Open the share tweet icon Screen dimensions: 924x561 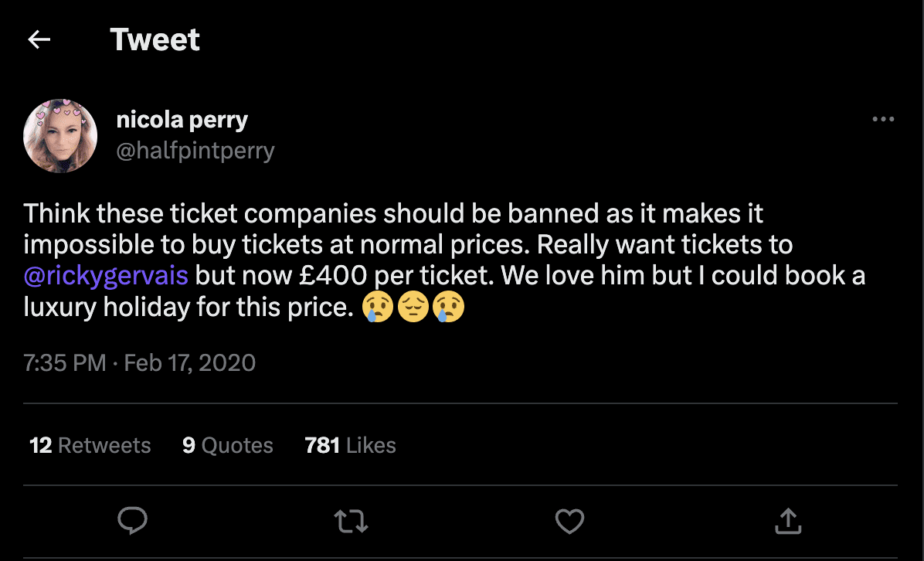(788, 522)
